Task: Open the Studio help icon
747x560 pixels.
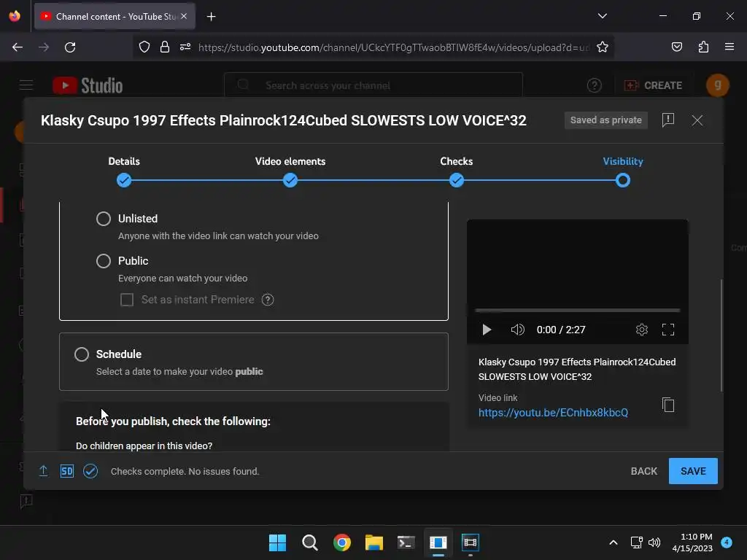Action: tap(594, 85)
